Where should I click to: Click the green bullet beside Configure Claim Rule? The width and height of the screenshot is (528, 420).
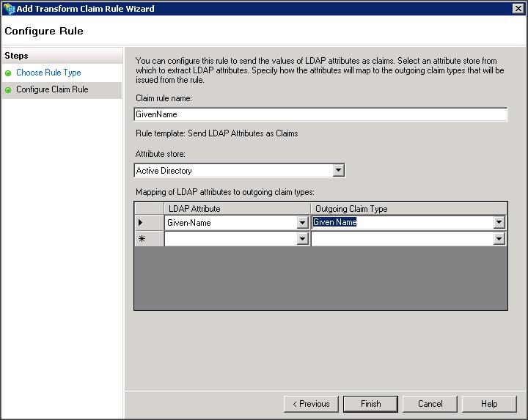[x=8, y=90]
